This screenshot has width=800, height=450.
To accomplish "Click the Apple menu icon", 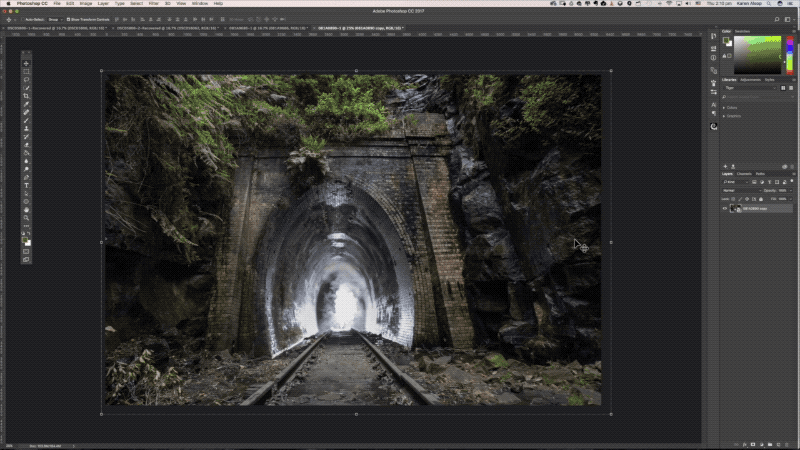I will [x=9, y=4].
